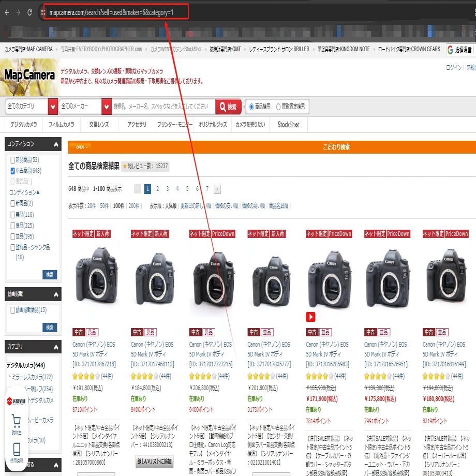476x476 pixels.
Task: Sort by 商品名昇順
Action: tap(279, 206)
